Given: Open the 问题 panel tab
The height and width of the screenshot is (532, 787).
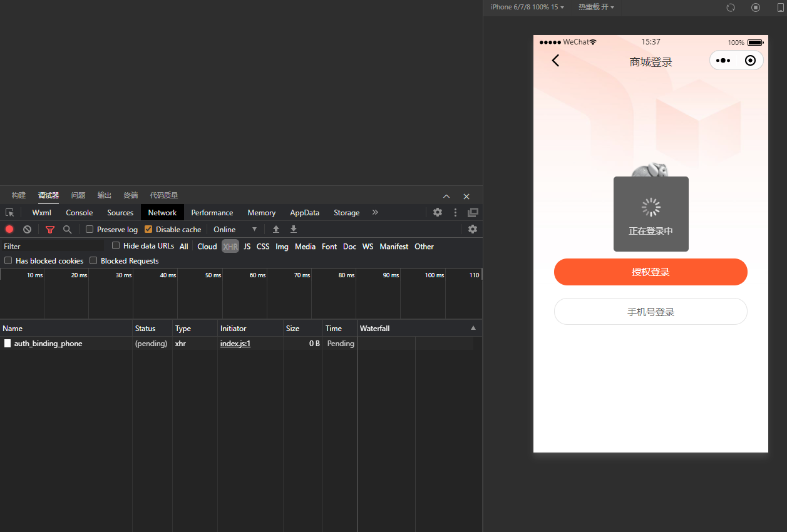Looking at the screenshot, I should click(78, 195).
